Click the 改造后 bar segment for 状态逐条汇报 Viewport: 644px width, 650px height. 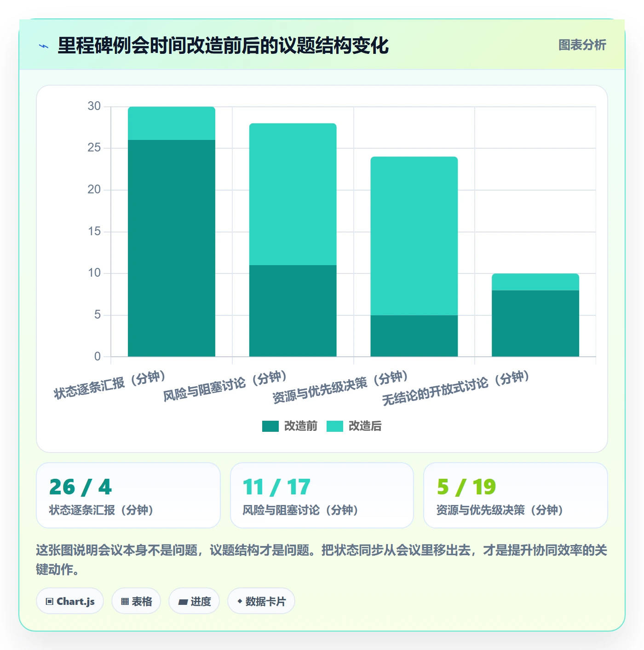click(x=172, y=123)
